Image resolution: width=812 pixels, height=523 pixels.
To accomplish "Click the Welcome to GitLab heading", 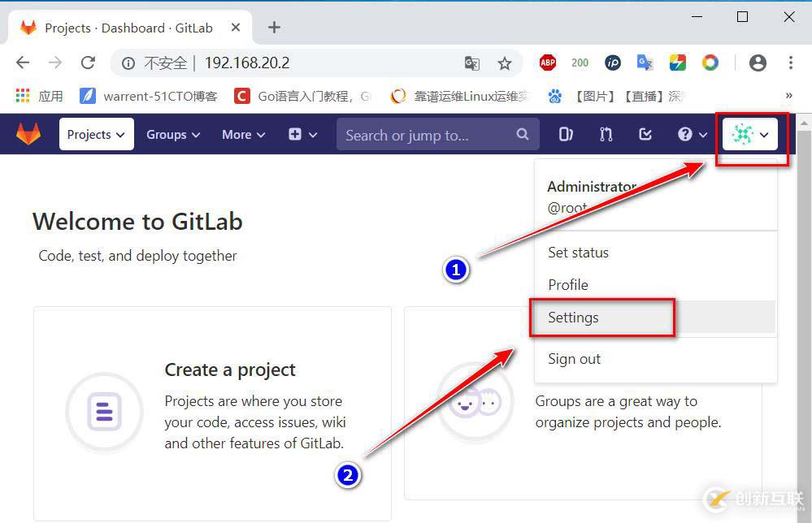I will [137, 222].
